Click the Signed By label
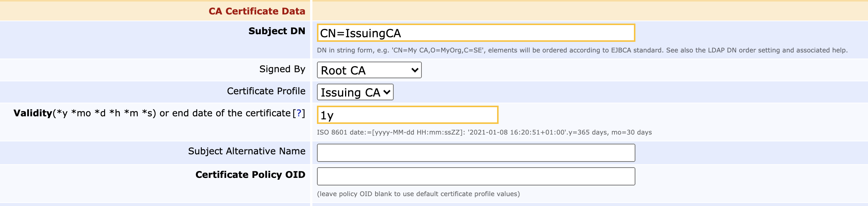The width and height of the screenshot is (868, 206). (x=282, y=69)
